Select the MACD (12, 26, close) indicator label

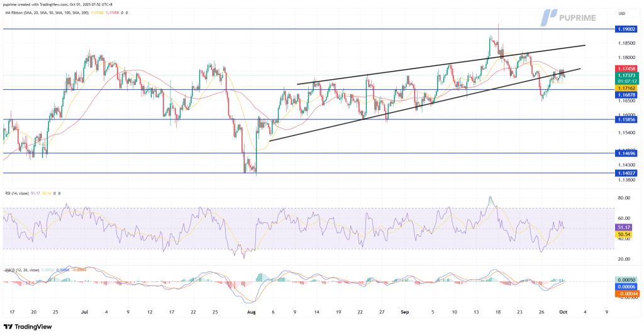point(20,269)
